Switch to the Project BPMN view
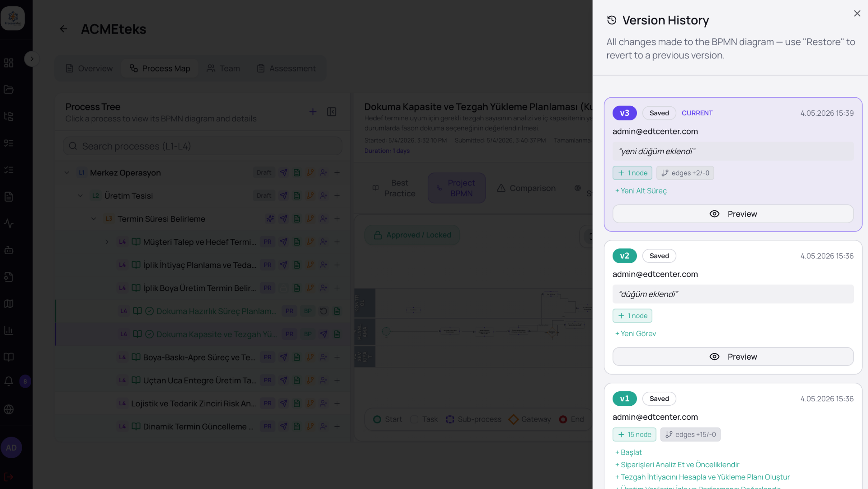 coord(457,188)
